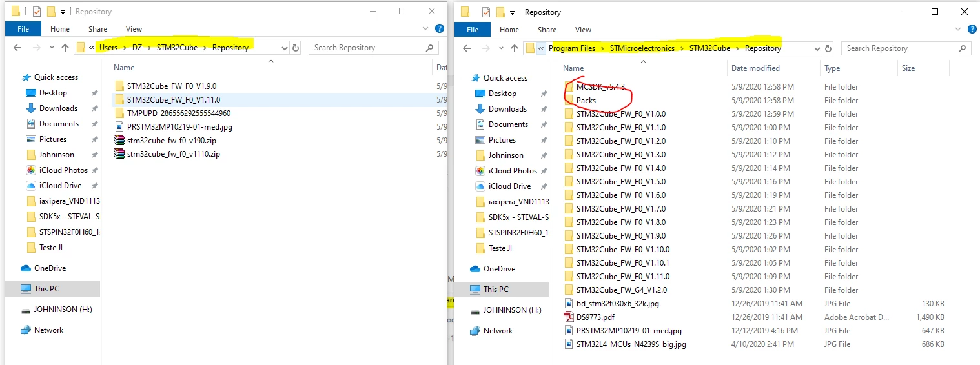Viewport: 980px width, 365px height.
Task: Open address bar history dropdown in right window
Action: click(819, 48)
